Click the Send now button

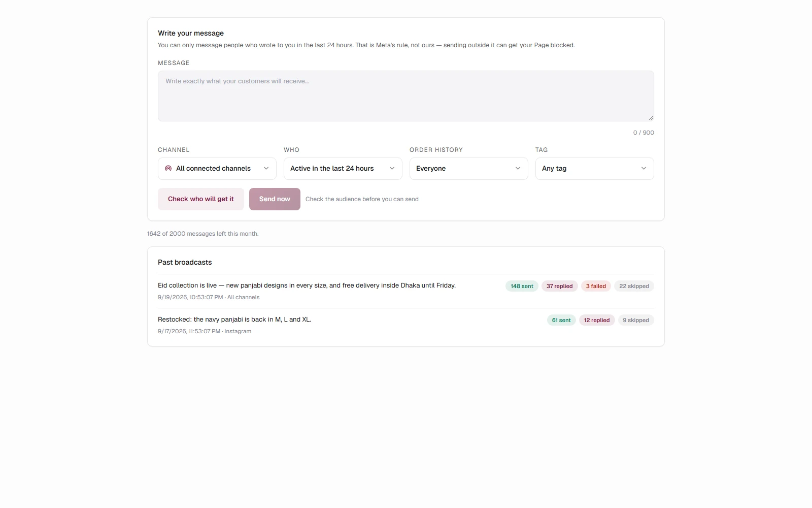click(275, 199)
